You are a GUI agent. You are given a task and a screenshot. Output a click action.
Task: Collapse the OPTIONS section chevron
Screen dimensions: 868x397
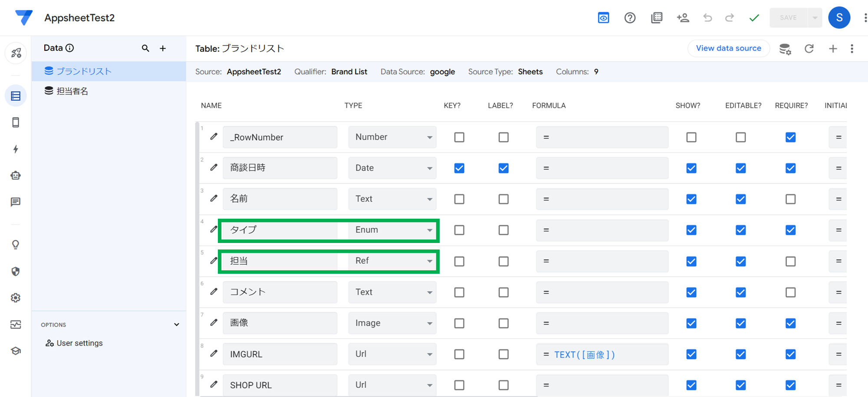coord(177,325)
